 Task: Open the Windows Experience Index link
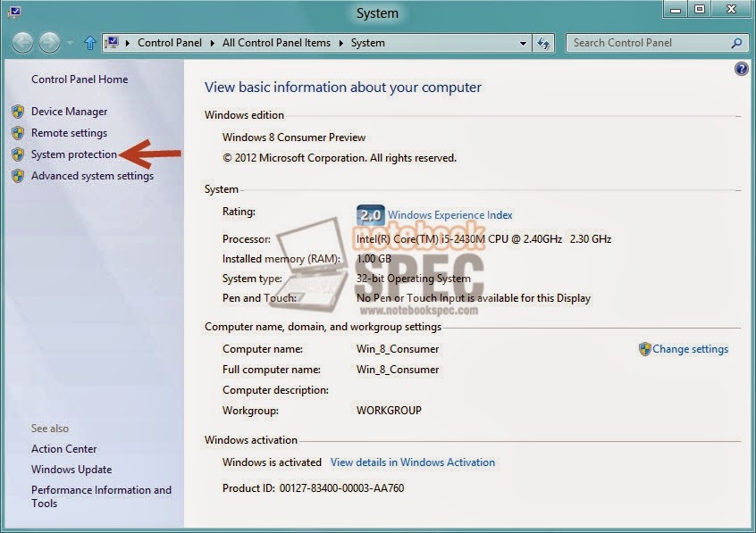(449, 215)
